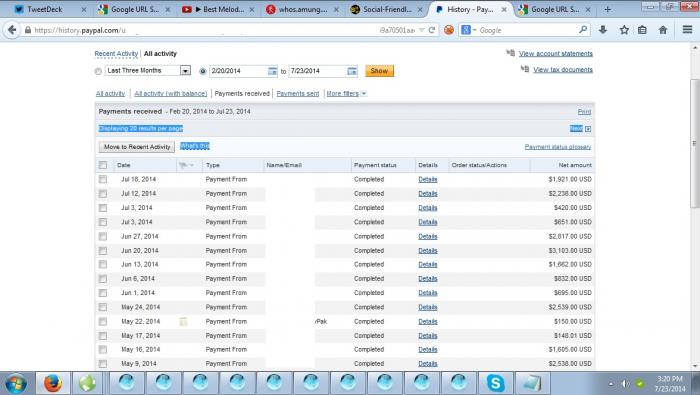
Task: Select the May 9, 2014 payment checkbox
Action: [103, 364]
